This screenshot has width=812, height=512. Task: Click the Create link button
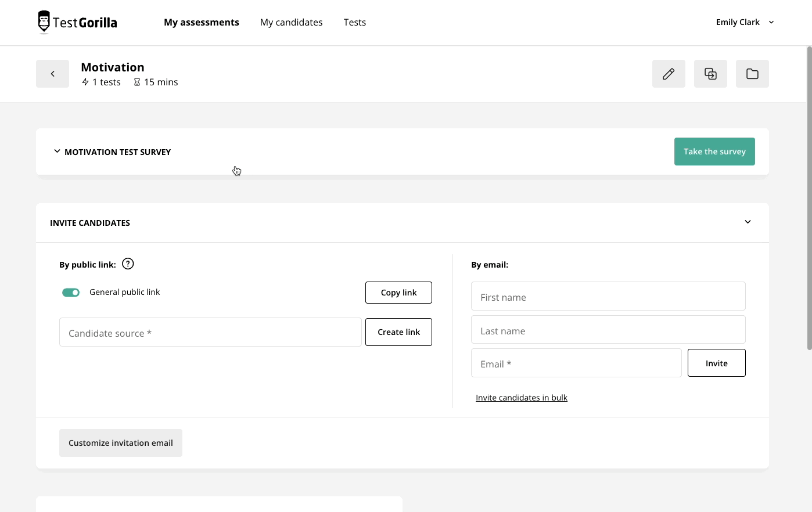point(398,332)
